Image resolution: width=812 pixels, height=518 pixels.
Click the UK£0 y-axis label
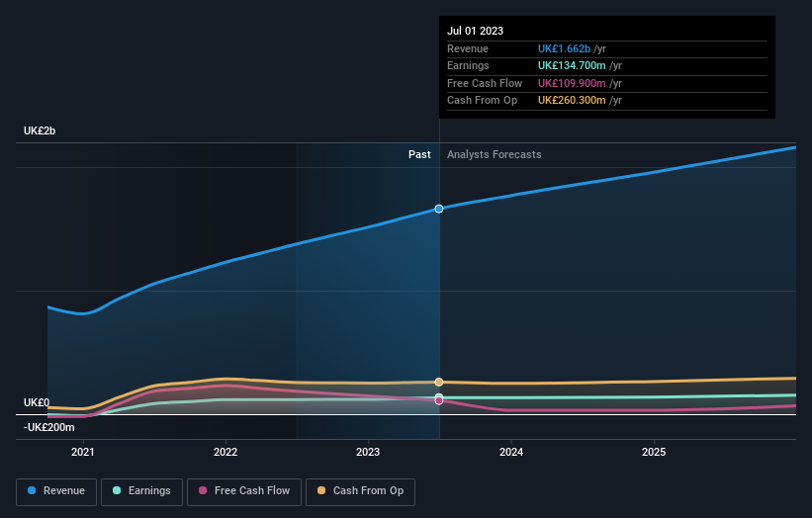[37, 402]
